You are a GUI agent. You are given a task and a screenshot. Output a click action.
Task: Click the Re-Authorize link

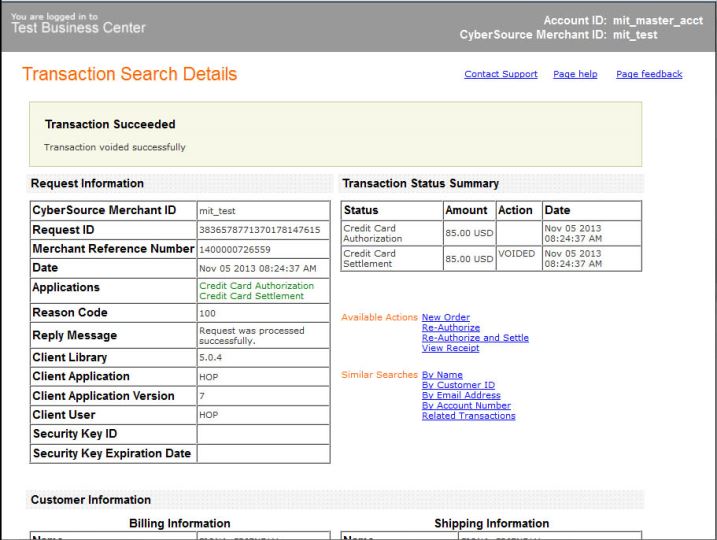pyautogui.click(x=450, y=328)
